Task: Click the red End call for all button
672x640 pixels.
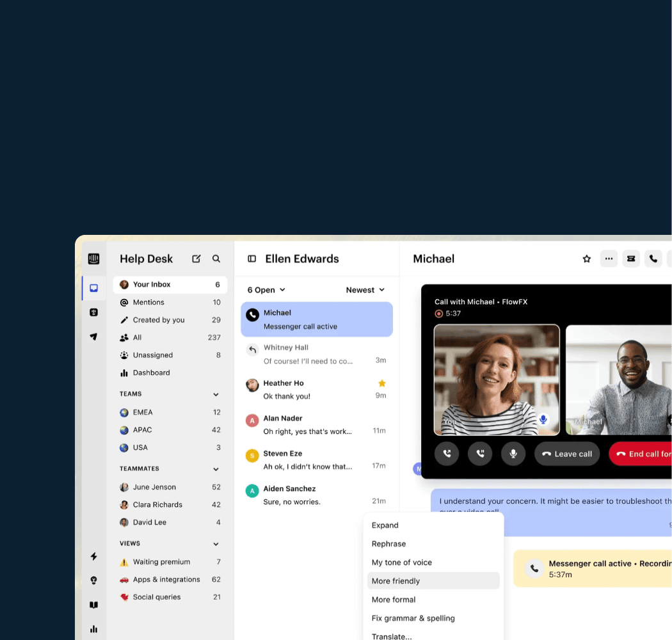Action: (640, 454)
